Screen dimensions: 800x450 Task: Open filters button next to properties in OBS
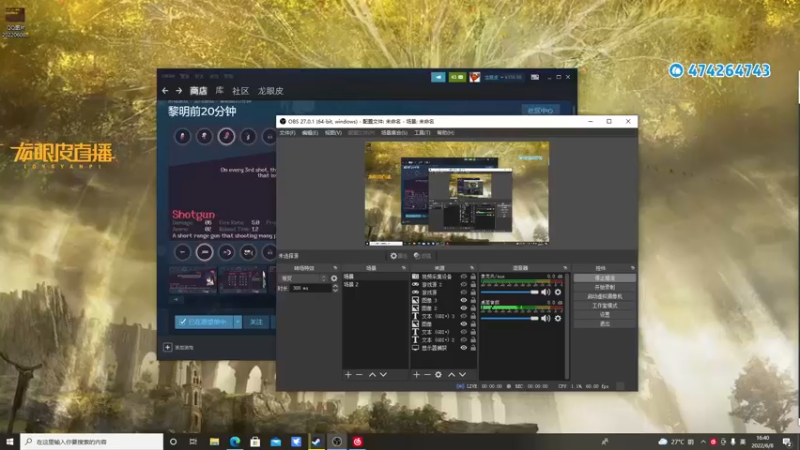[x=422, y=256]
